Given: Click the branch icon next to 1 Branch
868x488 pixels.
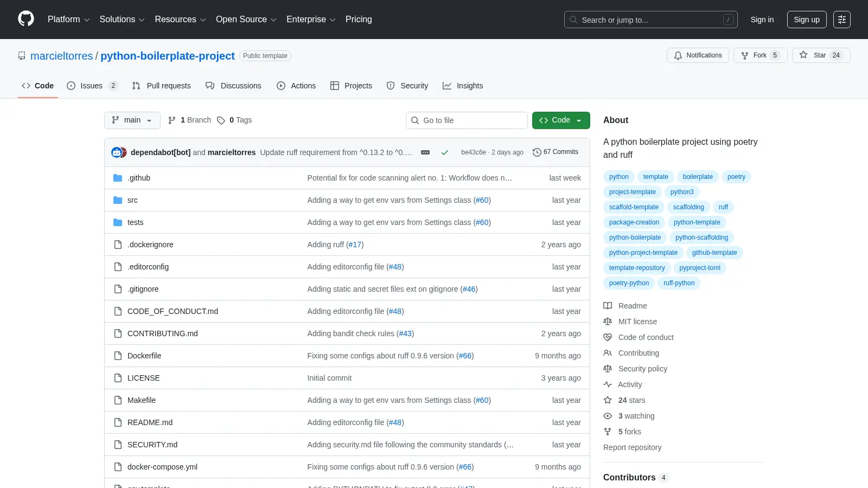Looking at the screenshot, I should click(172, 120).
